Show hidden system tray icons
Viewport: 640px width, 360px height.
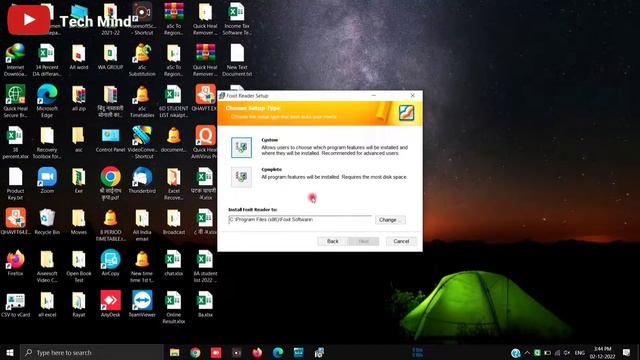[x=527, y=353]
